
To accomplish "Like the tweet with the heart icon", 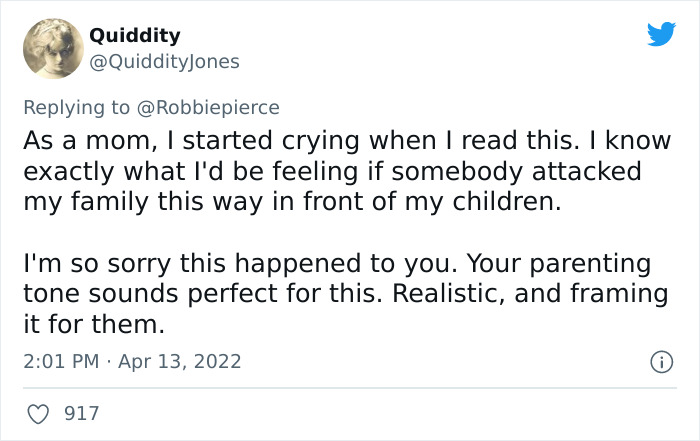I will pyautogui.click(x=38, y=412).
